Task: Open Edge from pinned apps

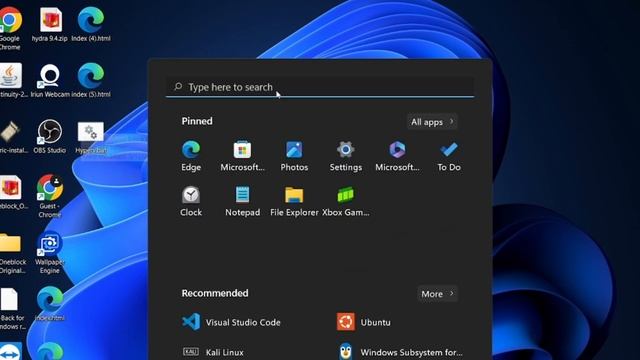Action: pyautogui.click(x=191, y=156)
